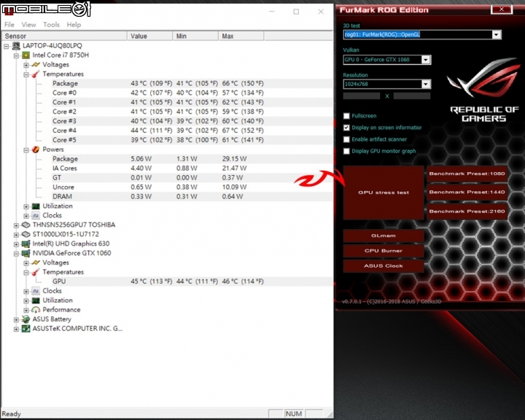Screen dimensions: 525x420
Task: Collapse the Powers node
Action: click(26, 149)
